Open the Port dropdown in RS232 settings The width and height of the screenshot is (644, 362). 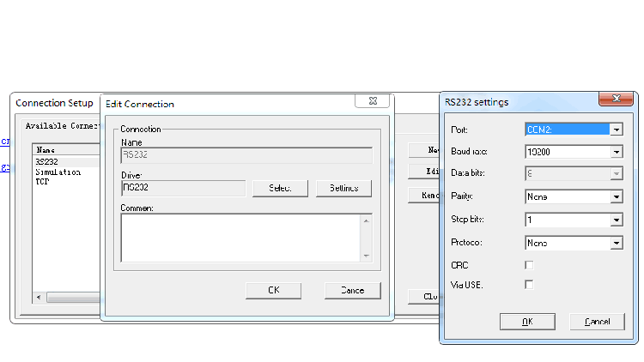(x=616, y=130)
